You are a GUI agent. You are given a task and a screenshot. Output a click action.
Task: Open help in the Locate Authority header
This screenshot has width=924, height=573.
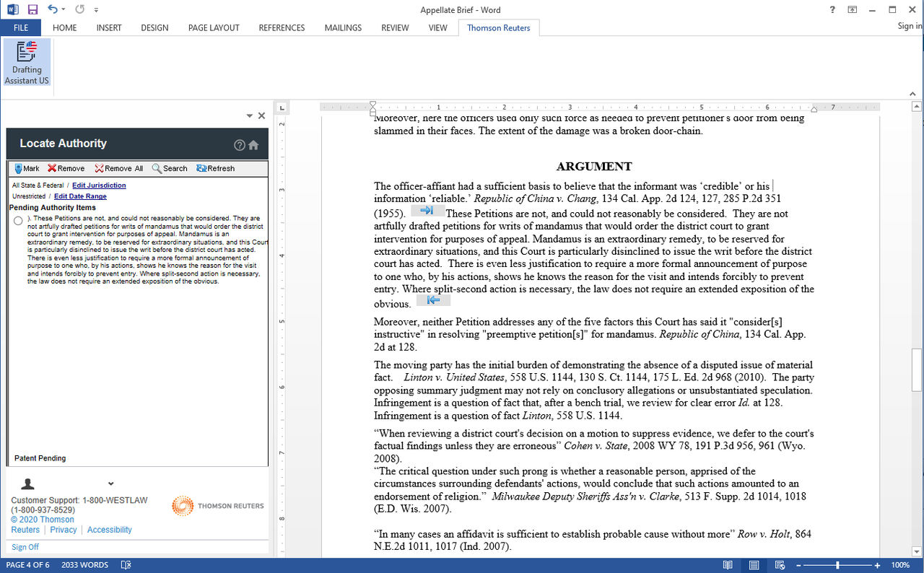pos(240,145)
